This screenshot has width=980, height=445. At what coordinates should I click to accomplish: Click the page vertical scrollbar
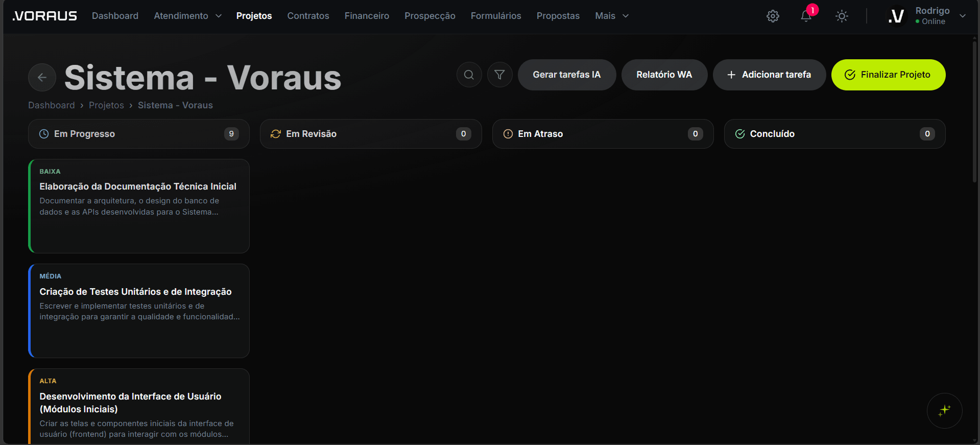[974, 111]
